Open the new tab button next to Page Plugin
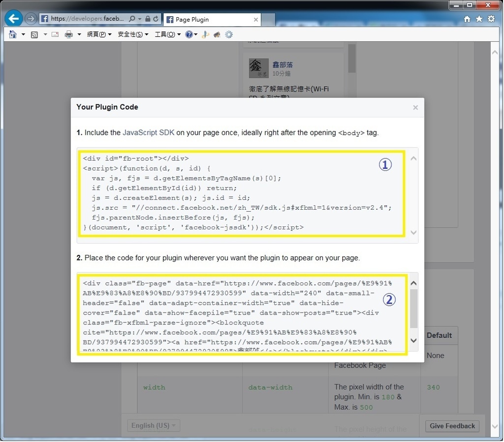504x442 pixels. coord(268,20)
